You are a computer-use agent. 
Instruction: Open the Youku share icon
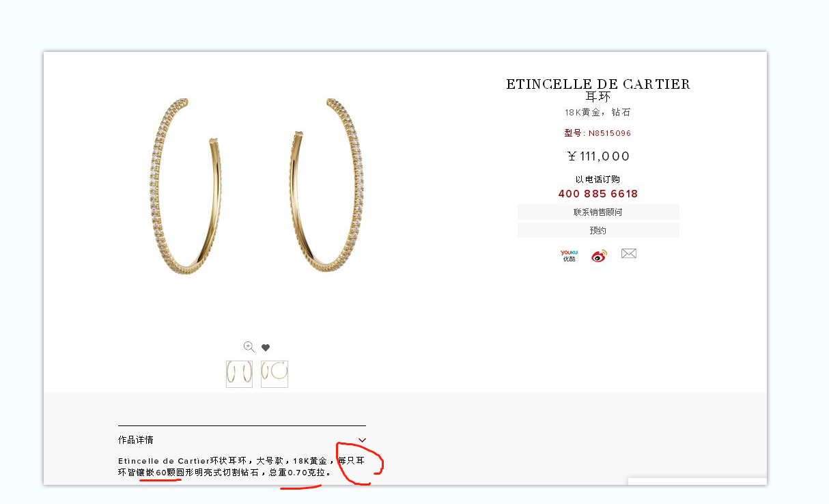(569, 255)
